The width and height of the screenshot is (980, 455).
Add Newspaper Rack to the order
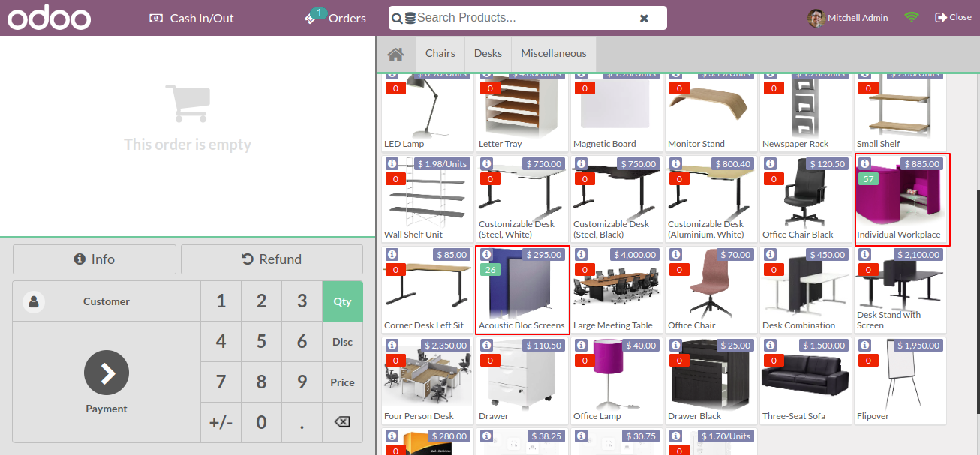[807, 112]
